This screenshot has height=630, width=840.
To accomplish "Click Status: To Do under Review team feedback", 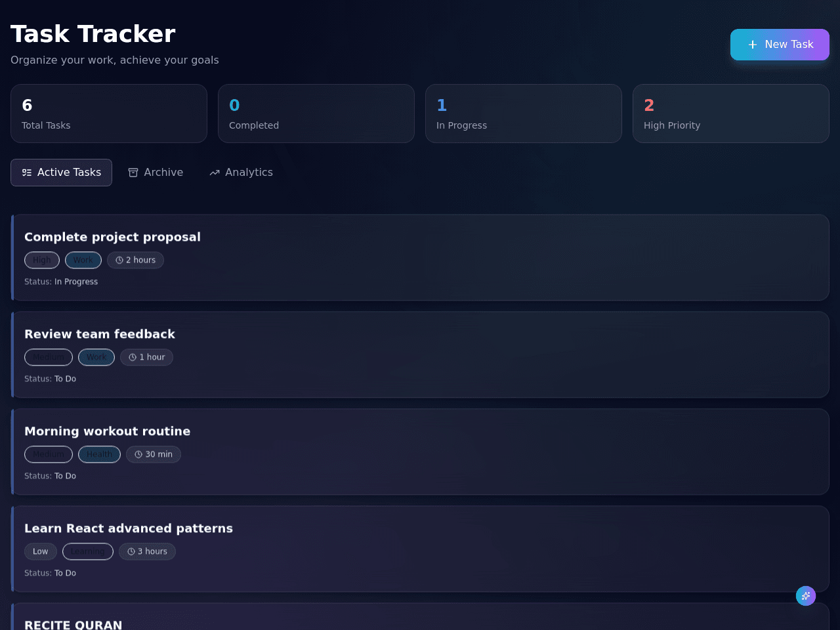I will click(x=50, y=379).
